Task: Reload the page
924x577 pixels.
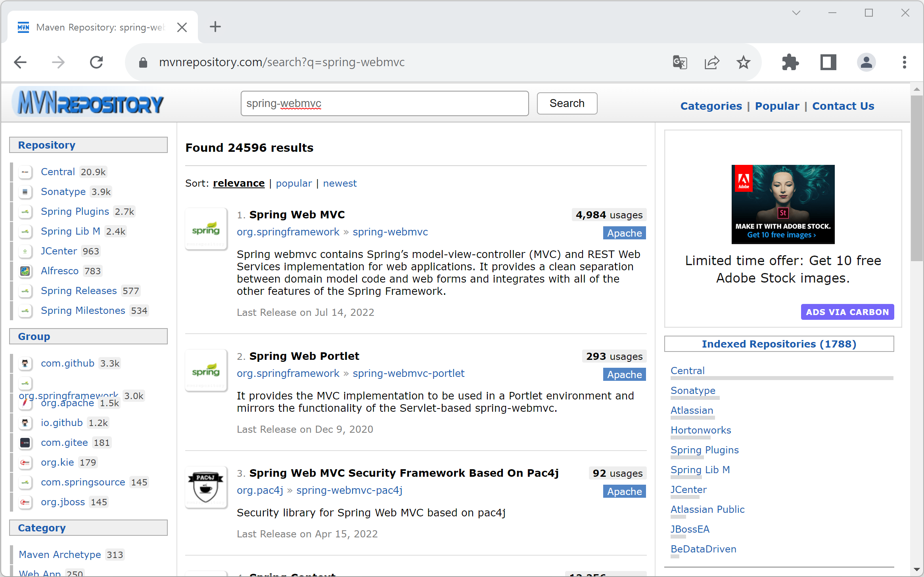Action: (96, 62)
